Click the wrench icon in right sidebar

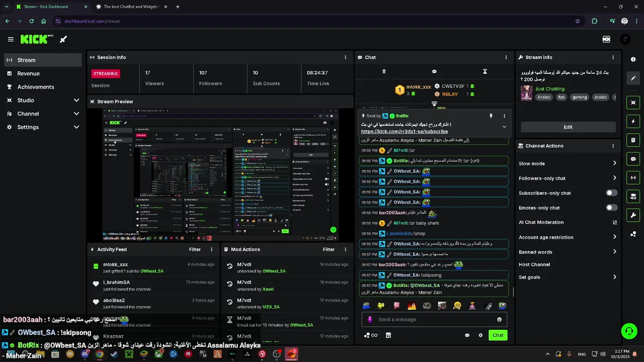(633, 215)
